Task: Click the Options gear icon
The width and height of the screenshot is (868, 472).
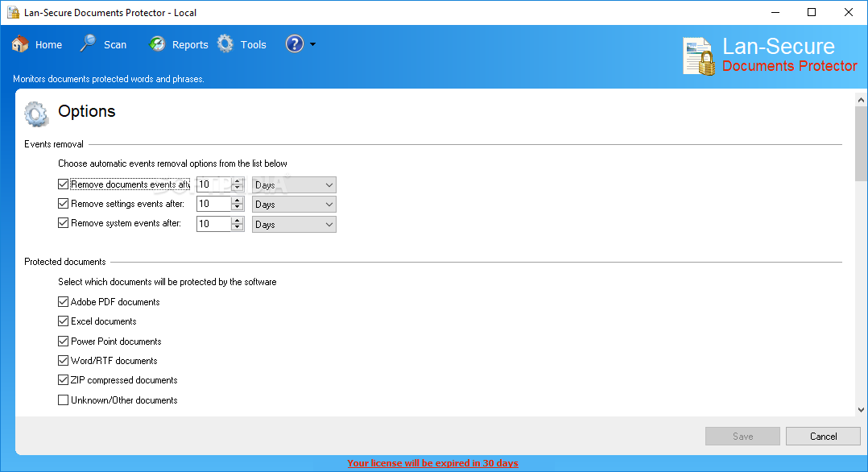Action: pos(36,114)
